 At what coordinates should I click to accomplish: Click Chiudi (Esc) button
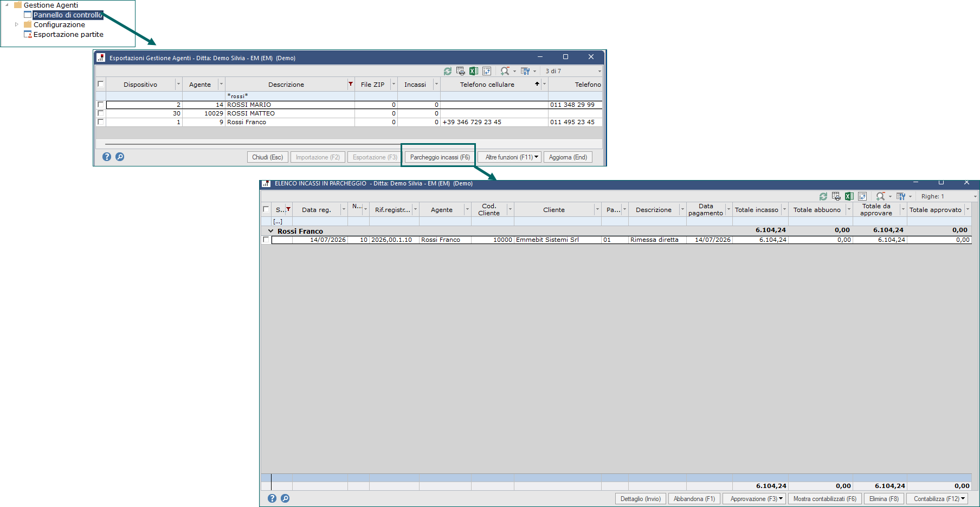pyautogui.click(x=268, y=157)
